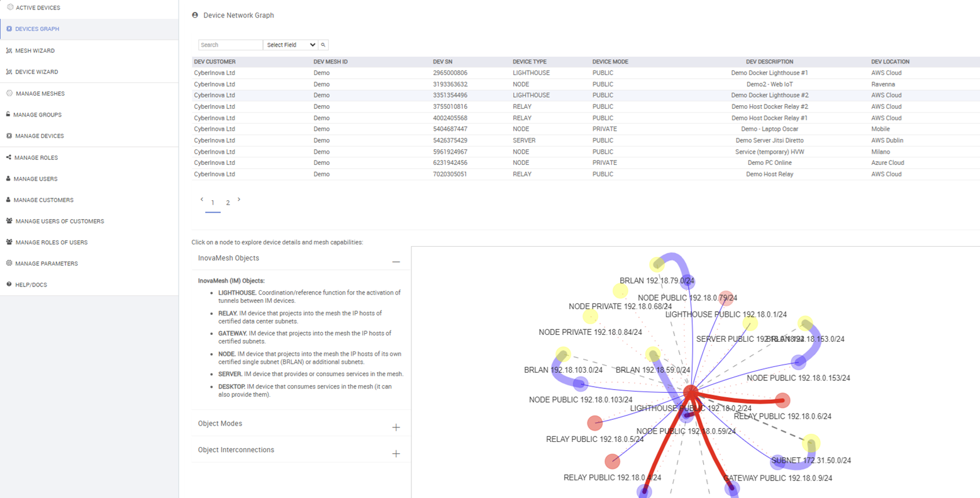
Task: Expand the Object Interconnections section
Action: pyautogui.click(x=396, y=454)
